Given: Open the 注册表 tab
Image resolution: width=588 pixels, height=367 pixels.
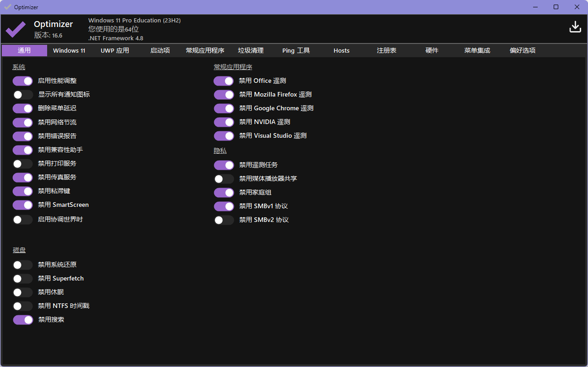Looking at the screenshot, I should 387,50.
